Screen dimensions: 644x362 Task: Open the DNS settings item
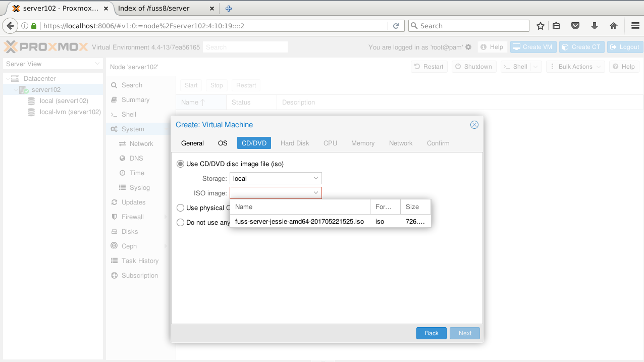136,159
